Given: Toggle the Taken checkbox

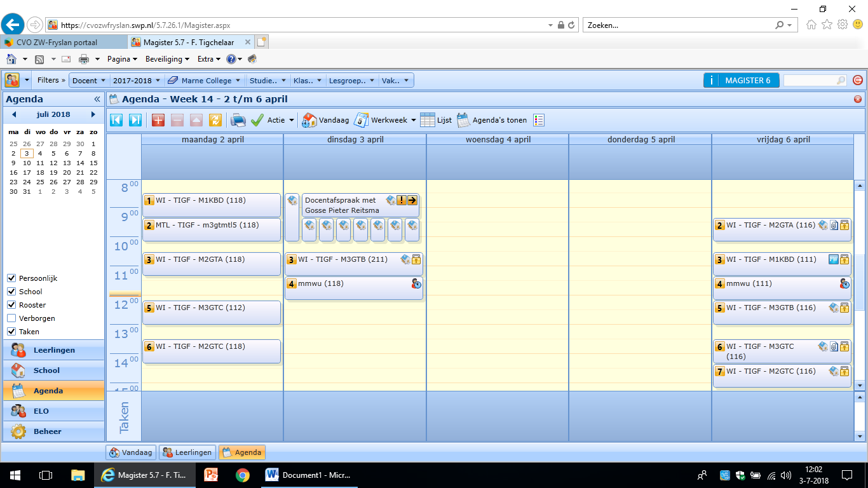Looking at the screenshot, I should click(x=11, y=332).
